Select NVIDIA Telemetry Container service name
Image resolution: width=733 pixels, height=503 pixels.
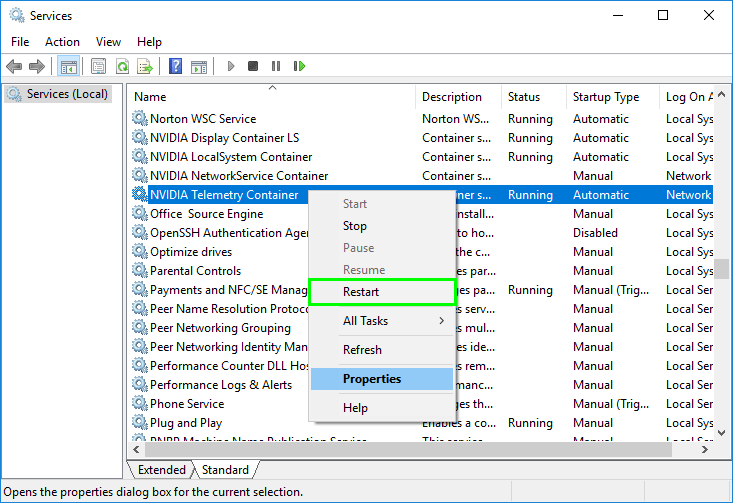224,195
